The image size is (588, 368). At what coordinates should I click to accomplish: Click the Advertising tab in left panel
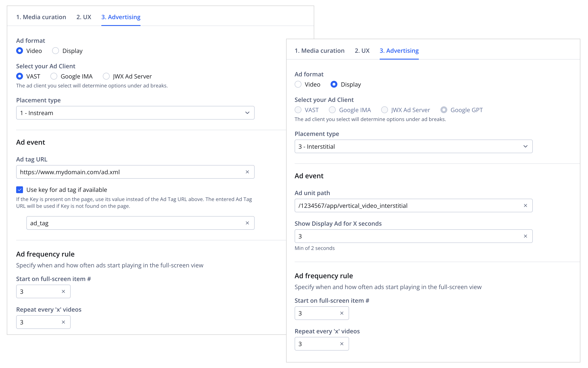tap(121, 17)
